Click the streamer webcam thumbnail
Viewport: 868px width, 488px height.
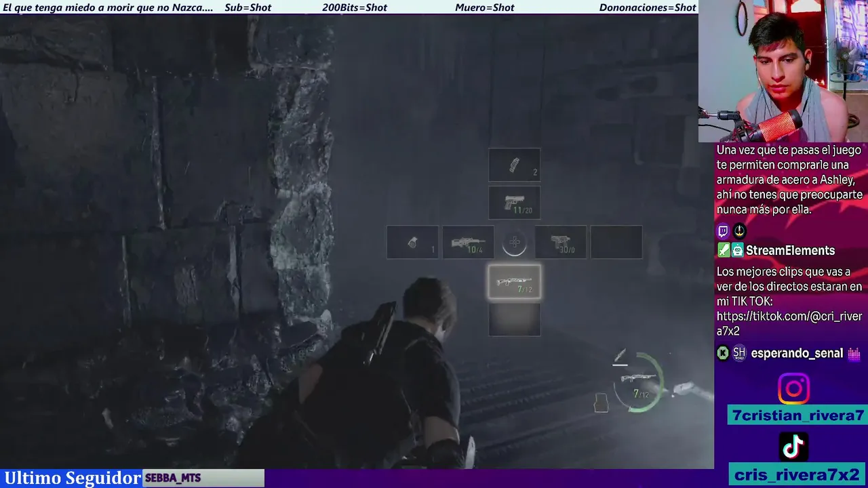tap(783, 71)
